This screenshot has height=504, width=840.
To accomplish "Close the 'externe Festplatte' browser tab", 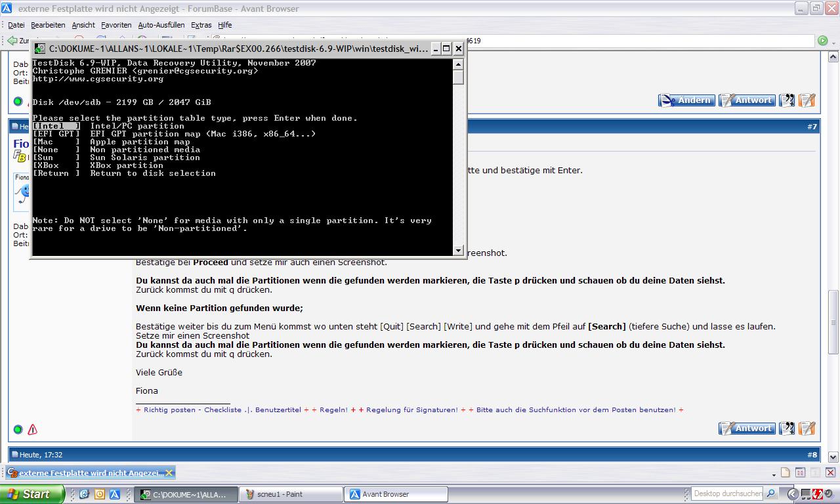I will (x=169, y=472).
